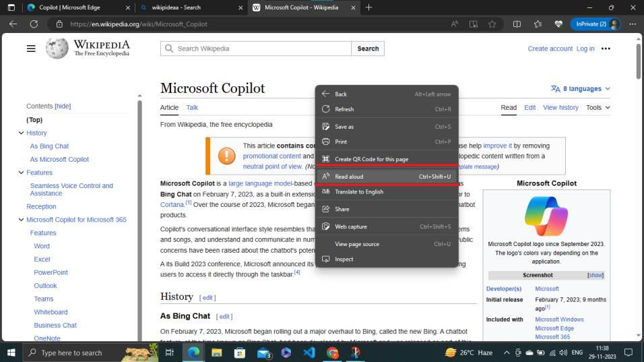644x362 pixels.
Task: Launch Microsoft Store from taskbar
Action: click(x=240, y=353)
